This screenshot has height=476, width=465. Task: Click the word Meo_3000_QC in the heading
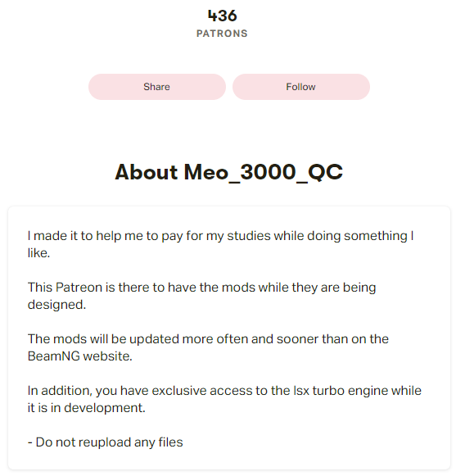(264, 172)
